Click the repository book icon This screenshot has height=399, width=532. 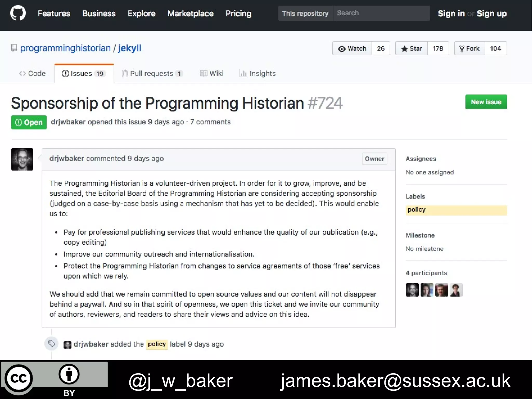pyautogui.click(x=14, y=48)
